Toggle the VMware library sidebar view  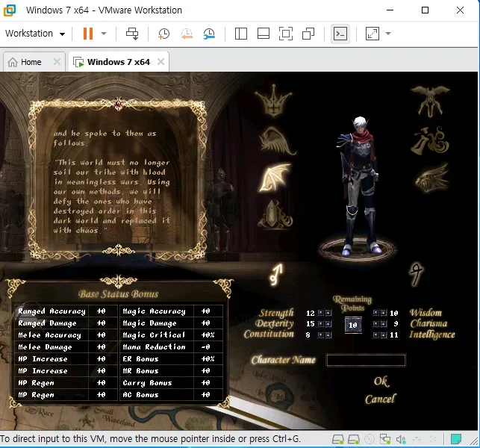coord(241,34)
